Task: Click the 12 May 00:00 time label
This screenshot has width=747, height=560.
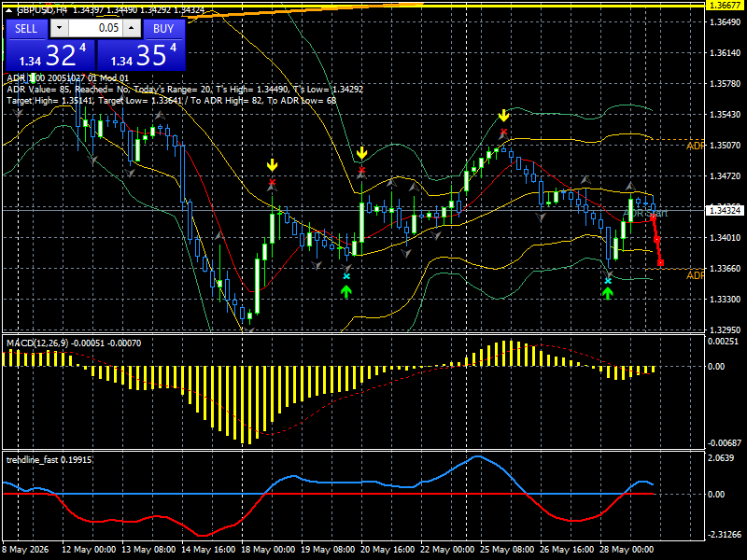Action: (x=89, y=549)
